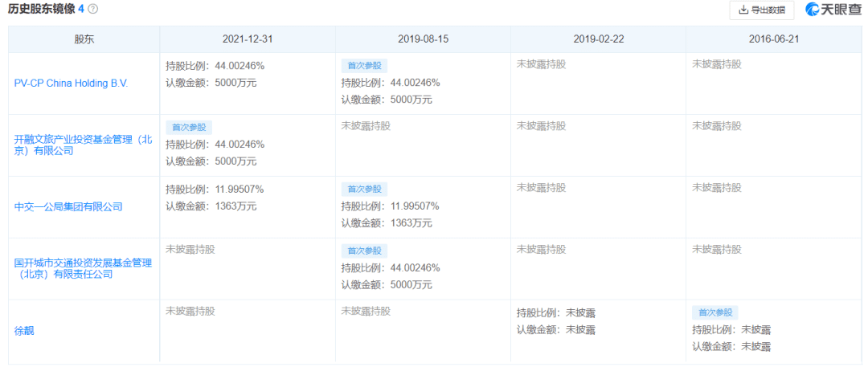The width and height of the screenshot is (868, 371).
Task: Click the 2019-02-22 column header
Action: 598,40
